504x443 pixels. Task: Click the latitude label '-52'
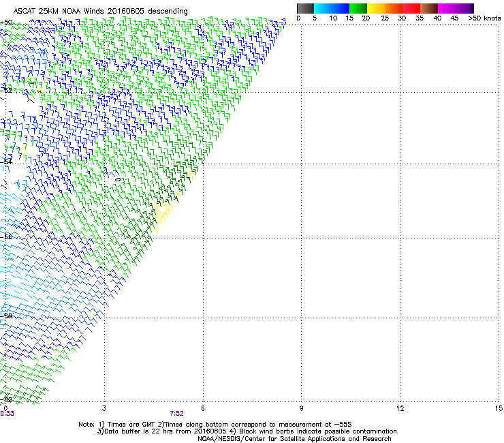(6, 91)
